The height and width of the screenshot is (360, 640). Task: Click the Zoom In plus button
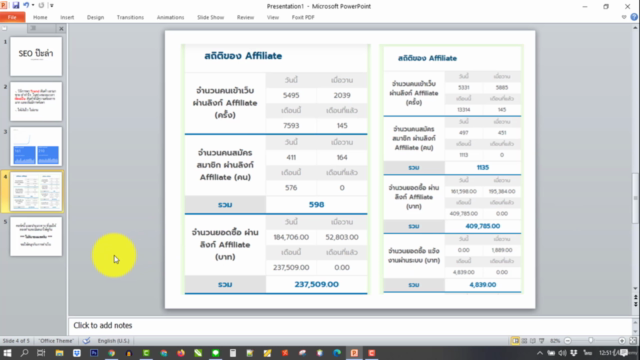click(622, 341)
